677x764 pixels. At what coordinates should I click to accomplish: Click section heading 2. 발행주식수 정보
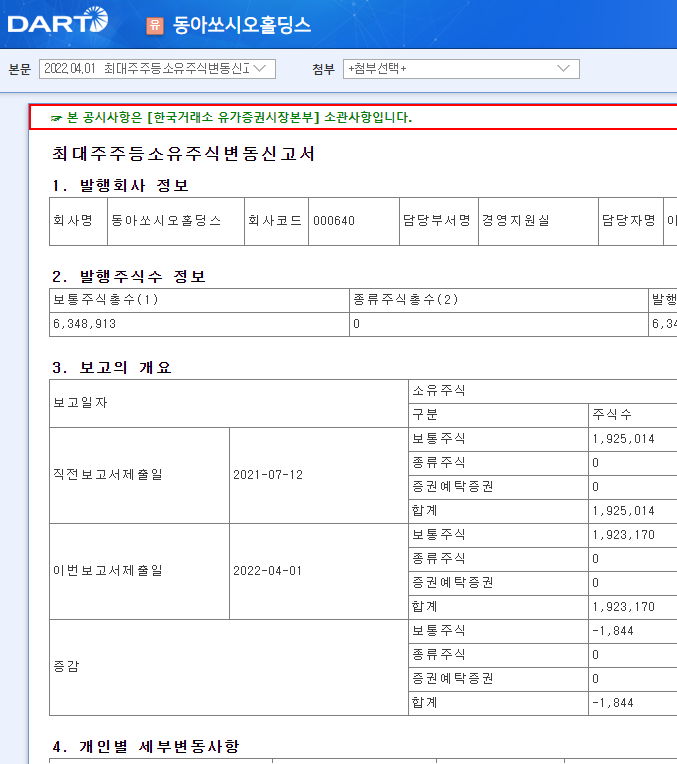(129, 277)
